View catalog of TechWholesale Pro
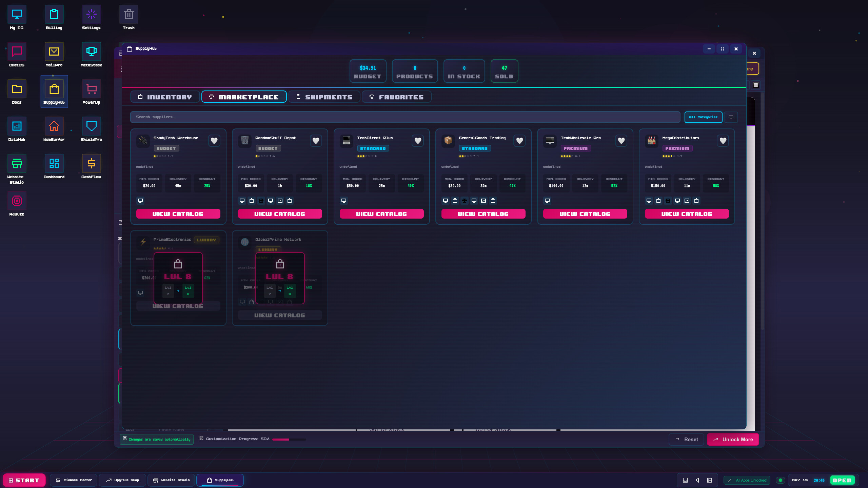 [585, 213]
